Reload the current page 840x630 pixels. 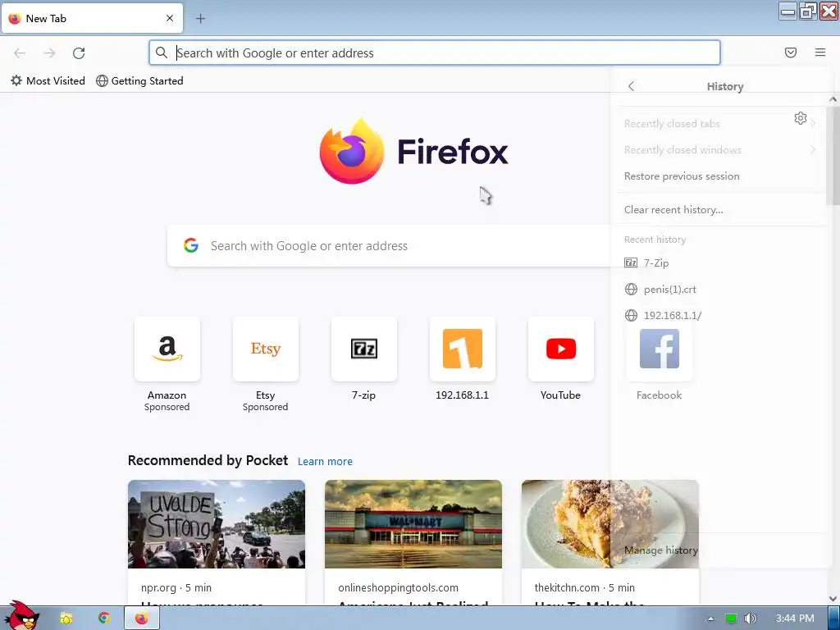pyautogui.click(x=79, y=52)
